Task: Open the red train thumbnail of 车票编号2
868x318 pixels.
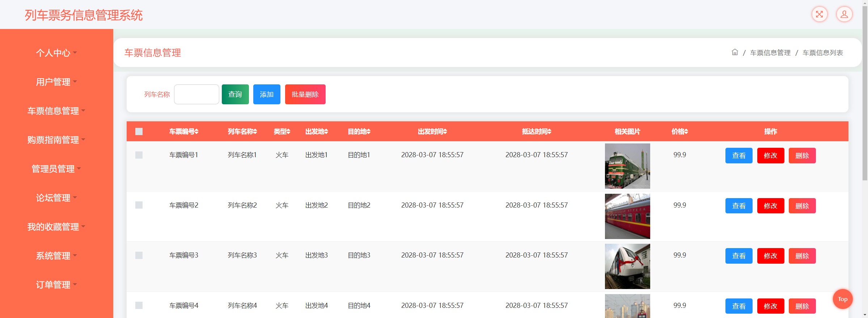Action: (627, 216)
